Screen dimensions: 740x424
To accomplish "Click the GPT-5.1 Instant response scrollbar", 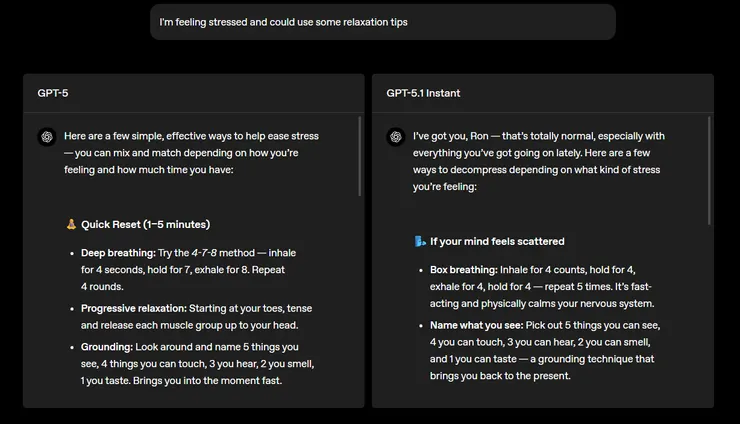I will [x=710, y=170].
